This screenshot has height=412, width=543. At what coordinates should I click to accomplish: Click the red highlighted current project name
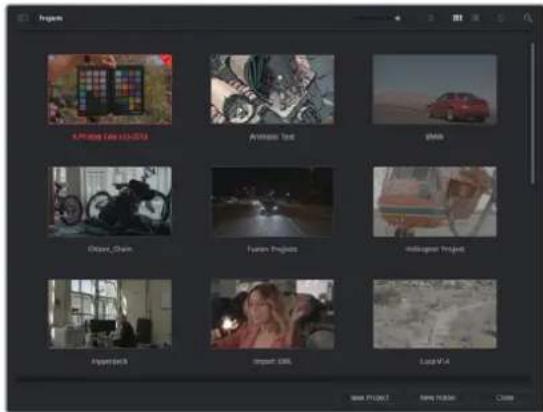(110, 137)
